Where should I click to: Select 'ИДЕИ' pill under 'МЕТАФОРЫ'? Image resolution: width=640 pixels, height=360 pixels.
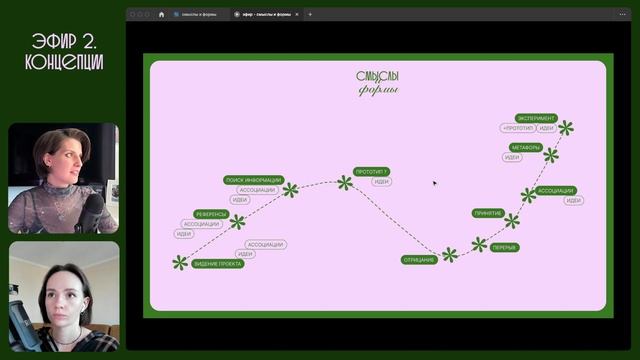tap(512, 157)
